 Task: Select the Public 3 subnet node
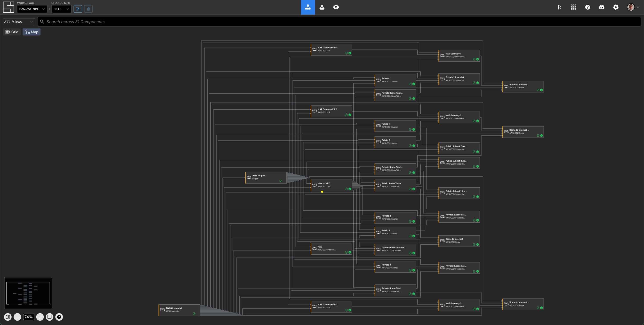(x=395, y=233)
